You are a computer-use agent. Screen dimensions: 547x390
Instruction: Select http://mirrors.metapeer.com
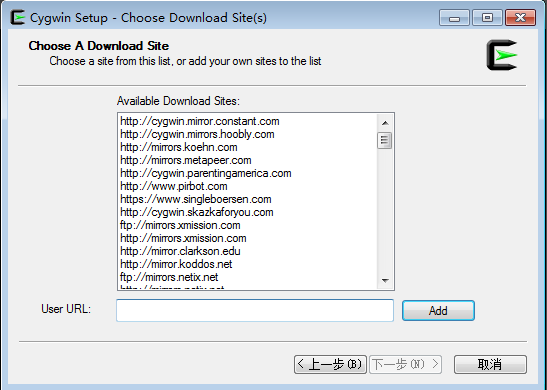(186, 160)
